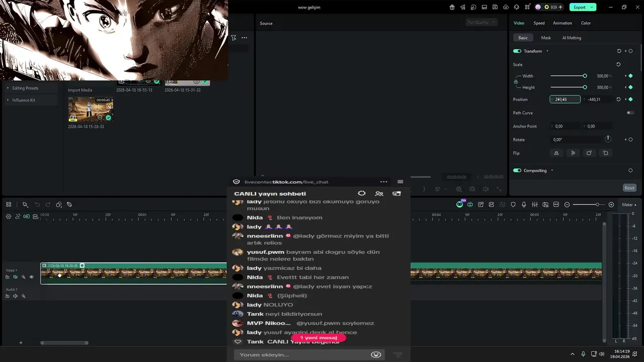The height and width of the screenshot is (362, 644).
Task: Open the Mask sub-tab
Action: coord(546,38)
